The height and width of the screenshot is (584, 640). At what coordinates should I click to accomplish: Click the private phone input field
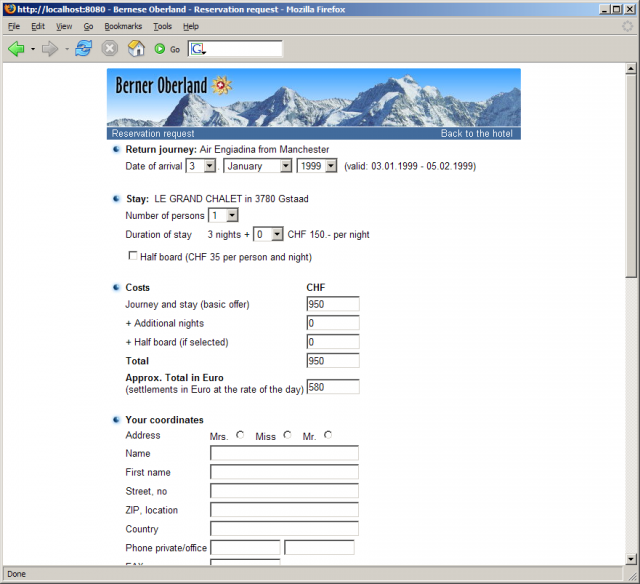(x=245, y=548)
